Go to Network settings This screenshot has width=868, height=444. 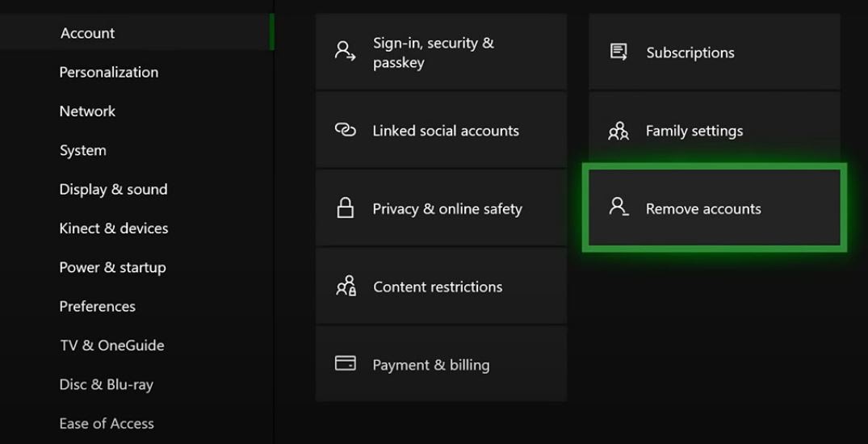point(87,111)
